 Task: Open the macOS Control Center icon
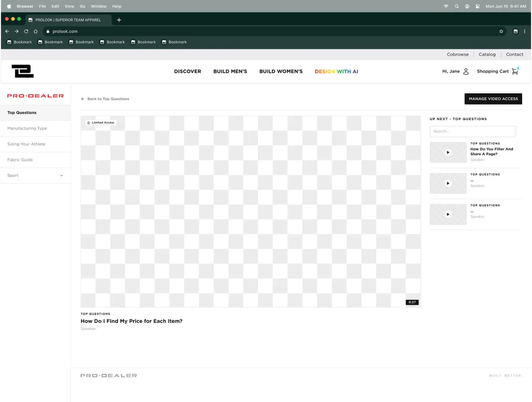(478, 6)
